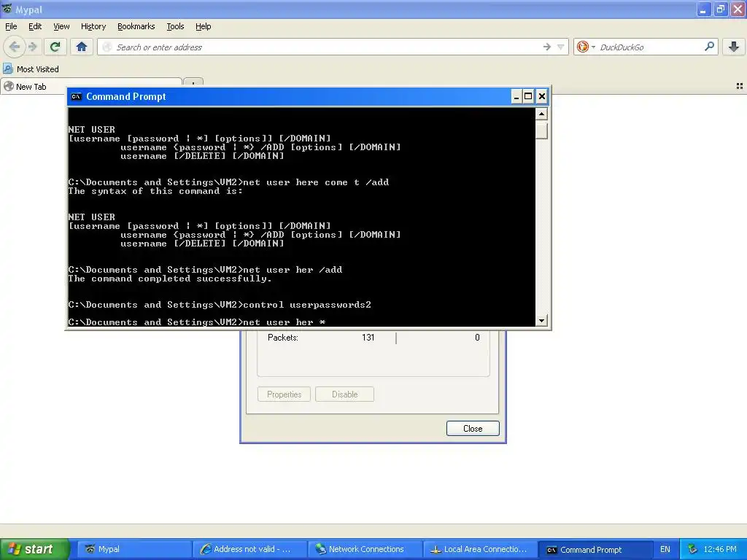Open the File menu
Screen dimensions: 747x560
point(11,26)
